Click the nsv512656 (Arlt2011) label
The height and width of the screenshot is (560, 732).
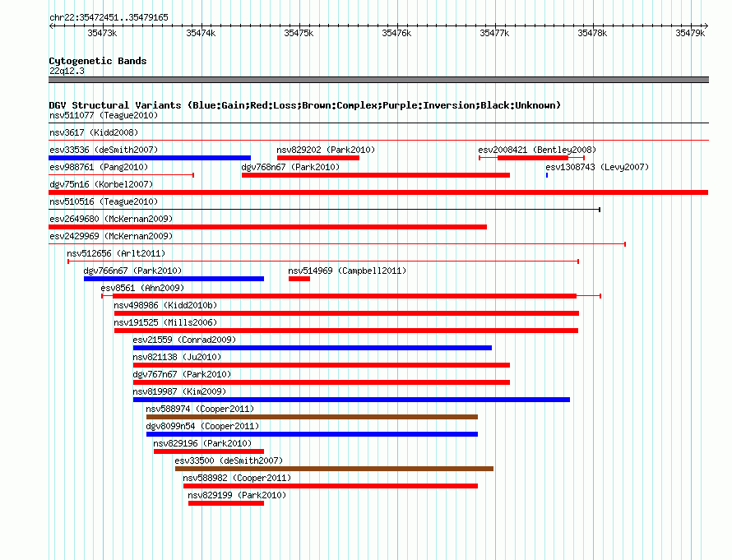click(x=116, y=253)
